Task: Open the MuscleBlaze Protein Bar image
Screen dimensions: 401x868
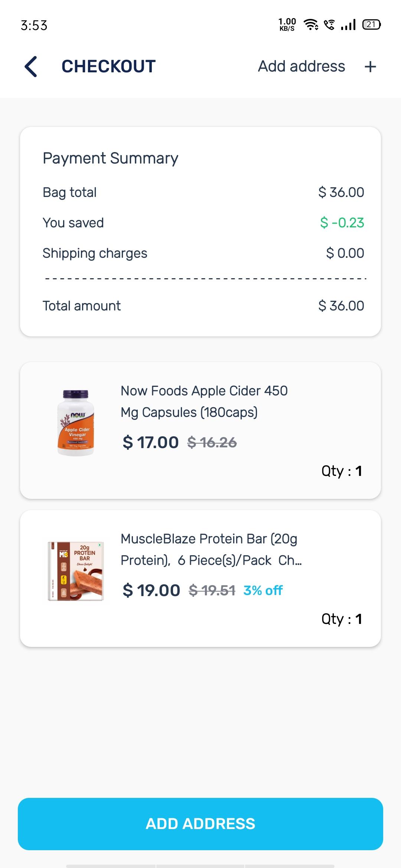Action: tap(76, 571)
